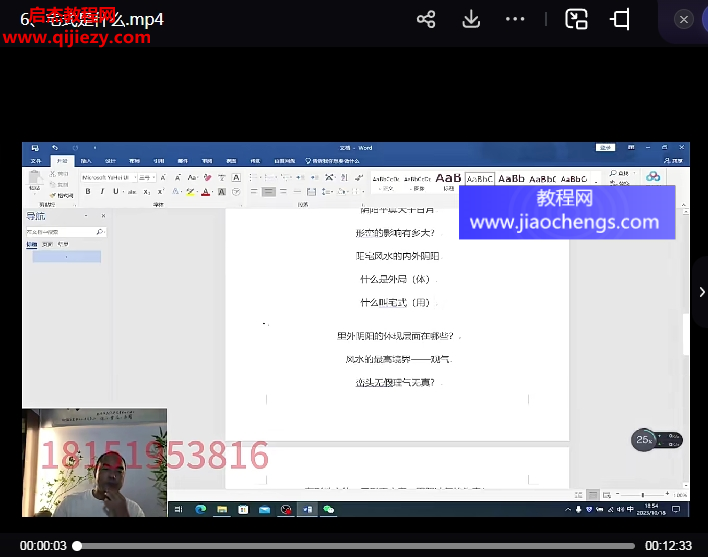Click the crop screenshot icon in player bar
The height and width of the screenshot is (557, 708).
click(620, 19)
